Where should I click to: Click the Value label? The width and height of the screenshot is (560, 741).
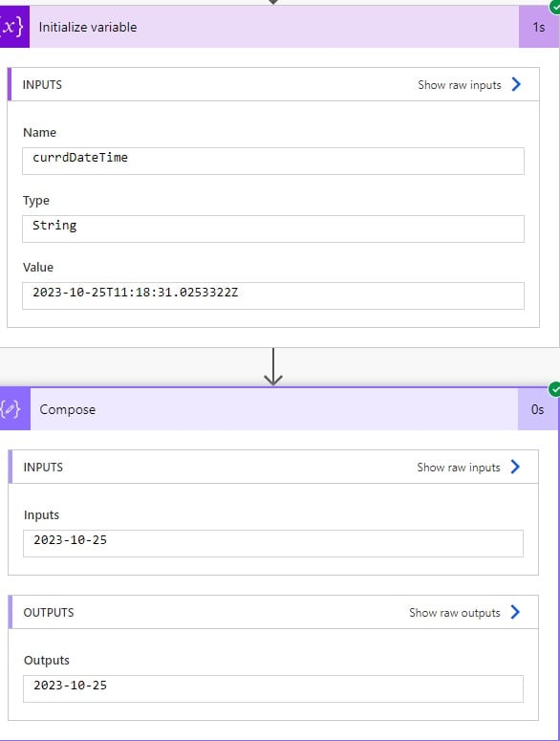[x=38, y=268]
